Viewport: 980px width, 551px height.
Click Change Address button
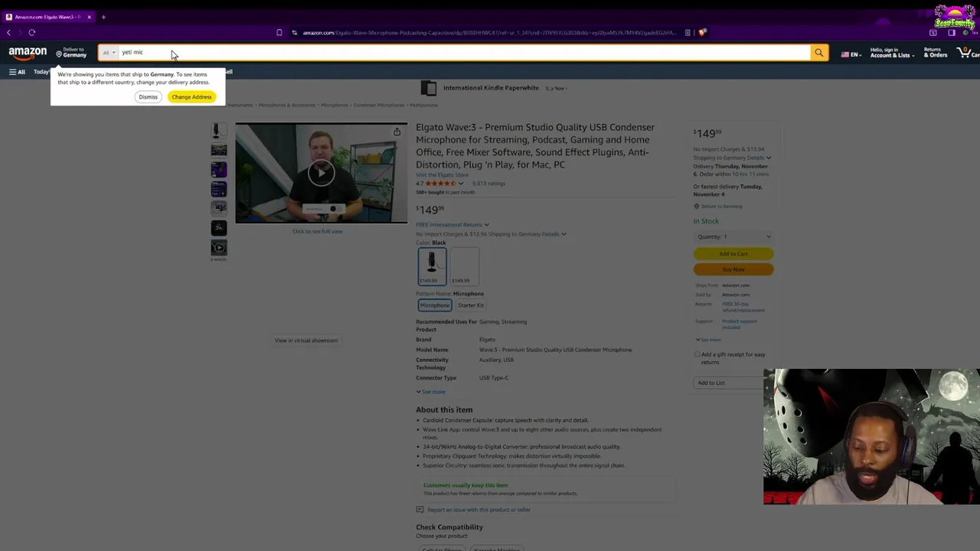(x=191, y=97)
